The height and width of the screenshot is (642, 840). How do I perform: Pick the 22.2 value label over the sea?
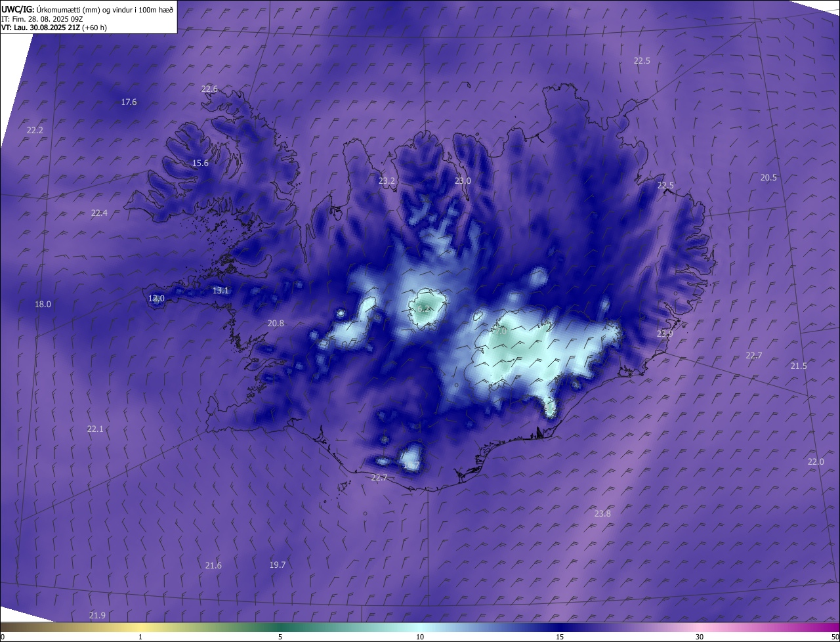[35, 131]
